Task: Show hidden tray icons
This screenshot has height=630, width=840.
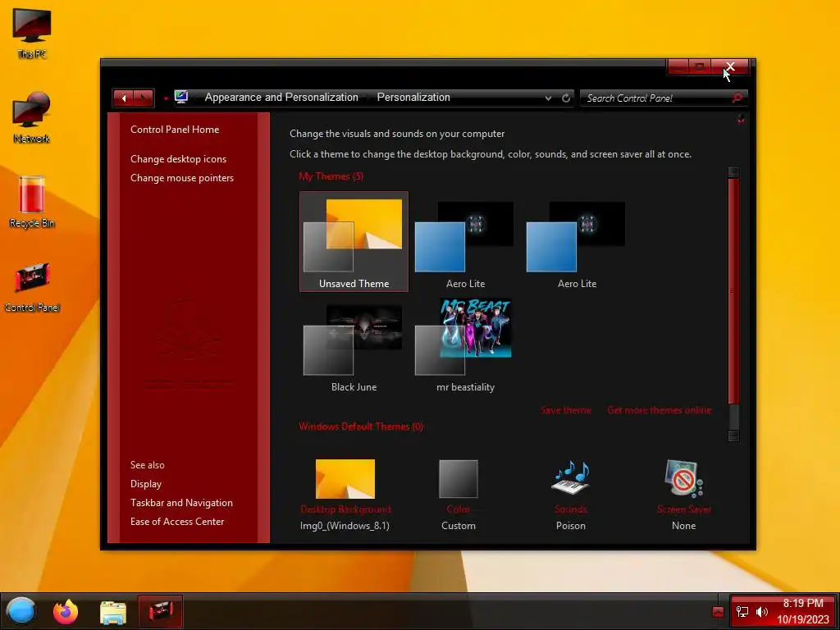Action: pyautogui.click(x=718, y=612)
